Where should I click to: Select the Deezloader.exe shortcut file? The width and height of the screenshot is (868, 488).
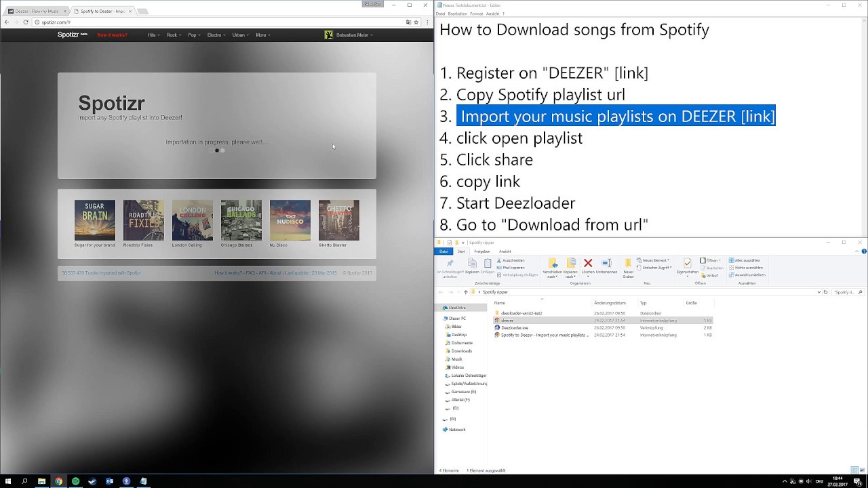pyautogui.click(x=514, y=327)
